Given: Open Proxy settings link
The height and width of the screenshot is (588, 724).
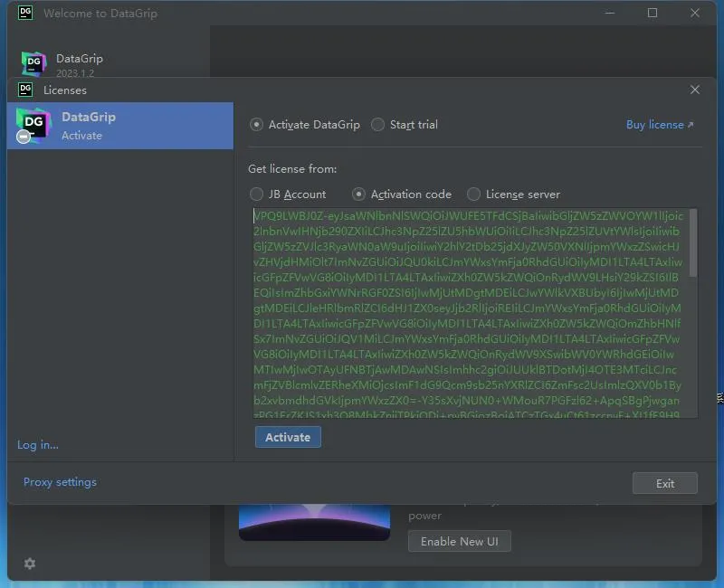Looking at the screenshot, I should pyautogui.click(x=60, y=482).
